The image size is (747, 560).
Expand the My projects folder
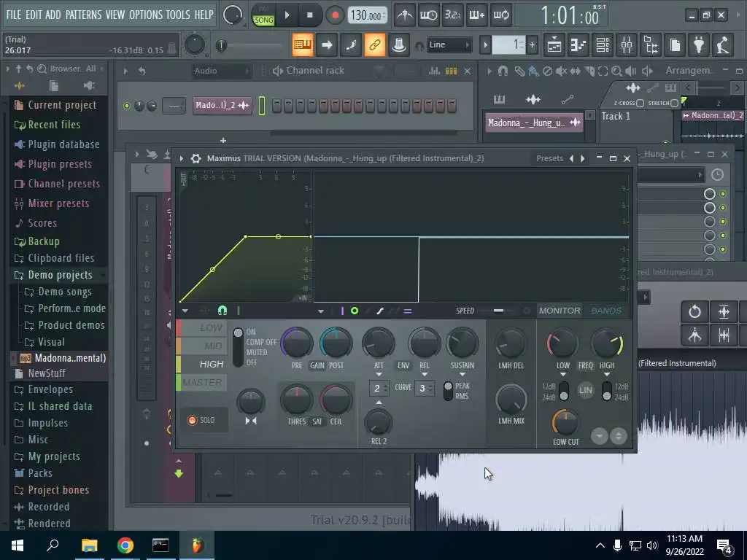53,456
